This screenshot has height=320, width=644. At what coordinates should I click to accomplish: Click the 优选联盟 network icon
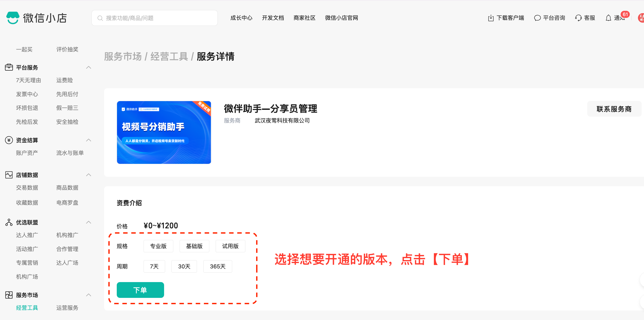pyautogui.click(x=9, y=222)
